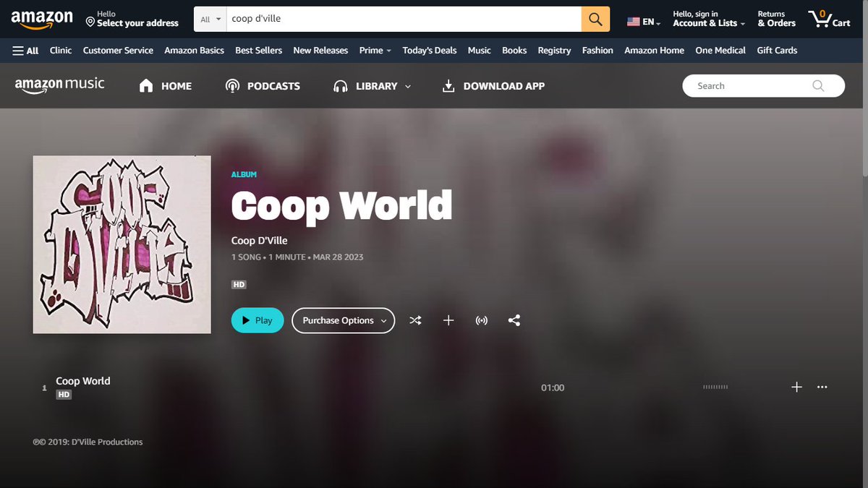Open New Releases
The width and height of the screenshot is (868, 488).
320,51
